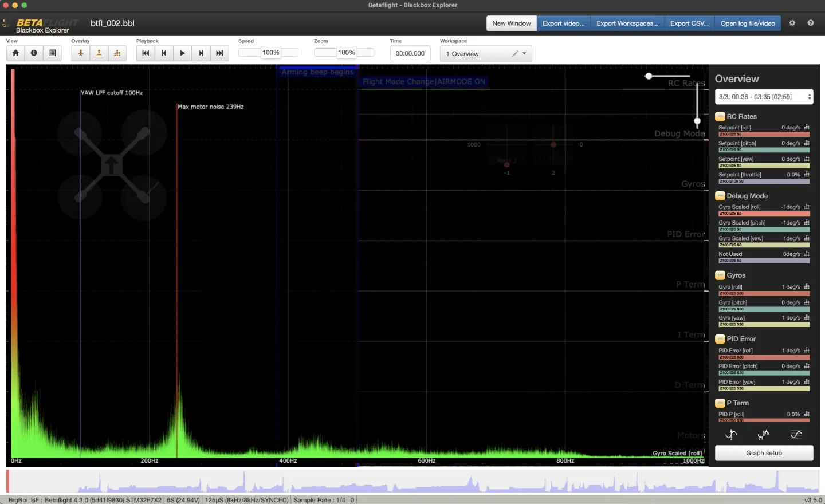Click the Export CSV... button
The image size is (825, 504).
click(689, 23)
